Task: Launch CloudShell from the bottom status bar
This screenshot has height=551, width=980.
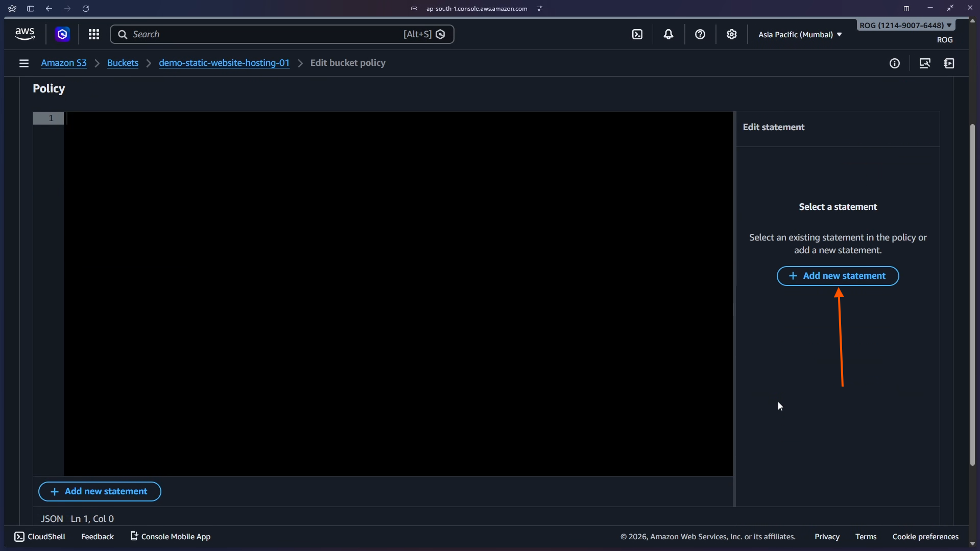Action: (39, 536)
